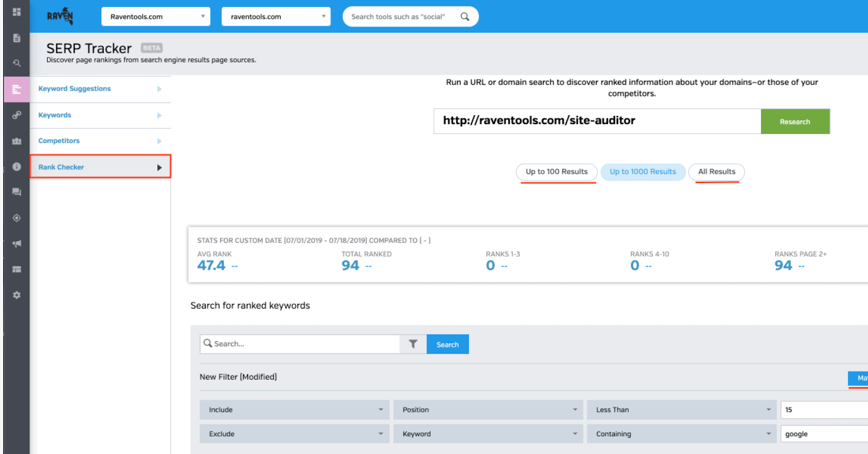Click the URL research input field
The height and width of the screenshot is (454, 868).
[597, 122]
